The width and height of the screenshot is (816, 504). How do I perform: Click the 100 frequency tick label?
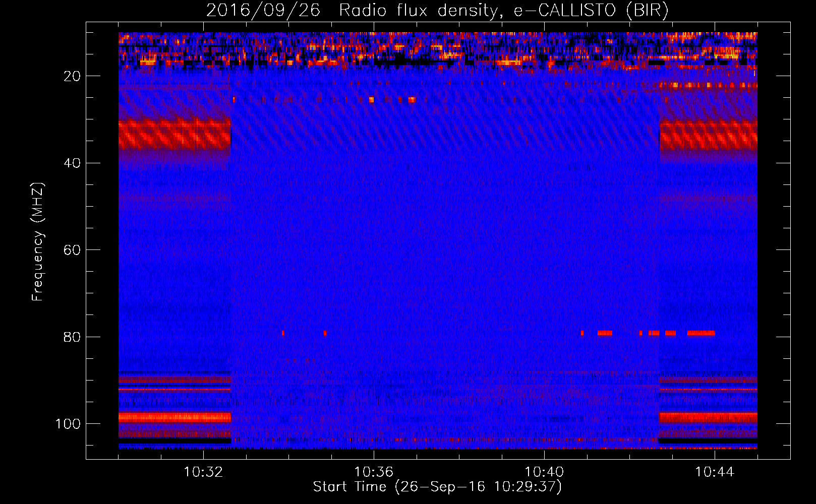click(68, 424)
